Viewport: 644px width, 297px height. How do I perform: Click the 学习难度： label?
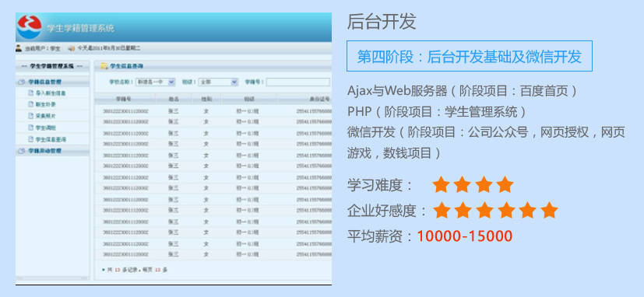pyautogui.click(x=380, y=185)
